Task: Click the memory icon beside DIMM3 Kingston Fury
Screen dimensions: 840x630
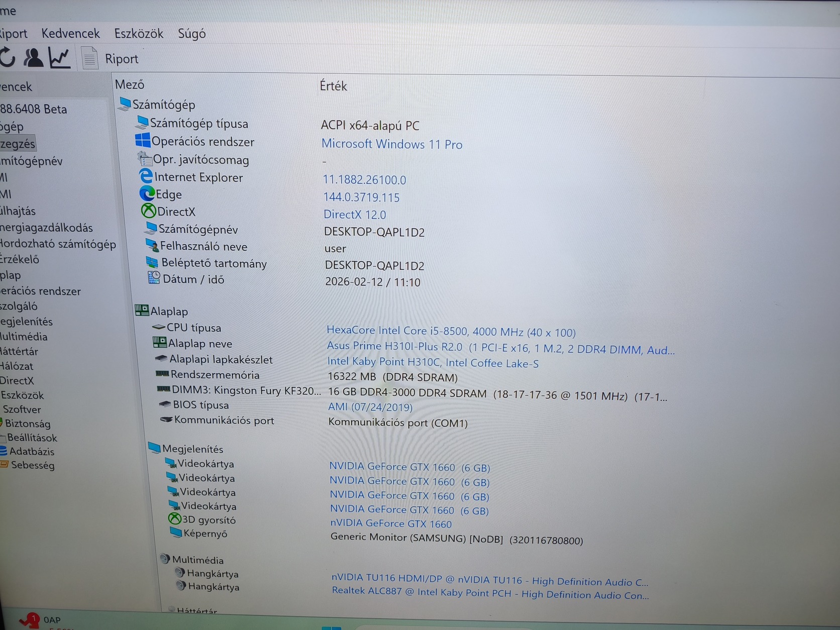Action: (164, 389)
